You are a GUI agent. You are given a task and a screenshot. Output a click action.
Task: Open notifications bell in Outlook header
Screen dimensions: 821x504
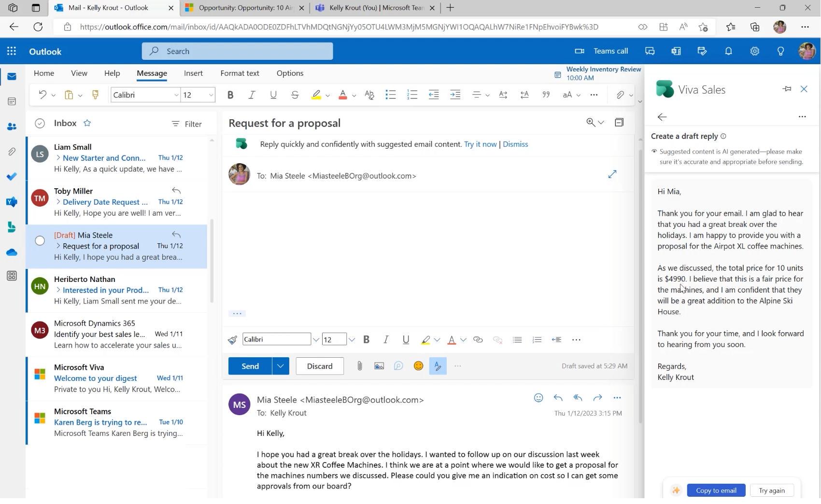click(x=728, y=51)
